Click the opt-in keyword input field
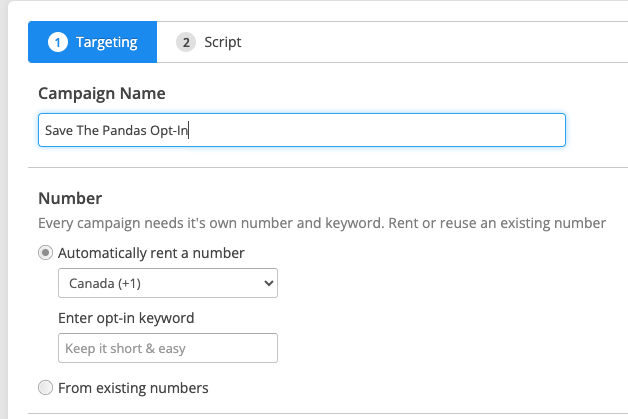 pos(168,348)
